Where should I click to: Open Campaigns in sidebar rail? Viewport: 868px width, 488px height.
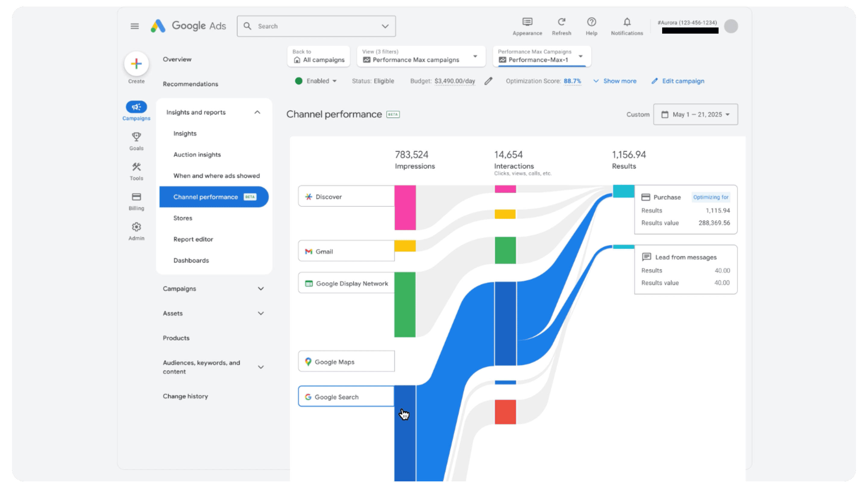pyautogui.click(x=137, y=111)
